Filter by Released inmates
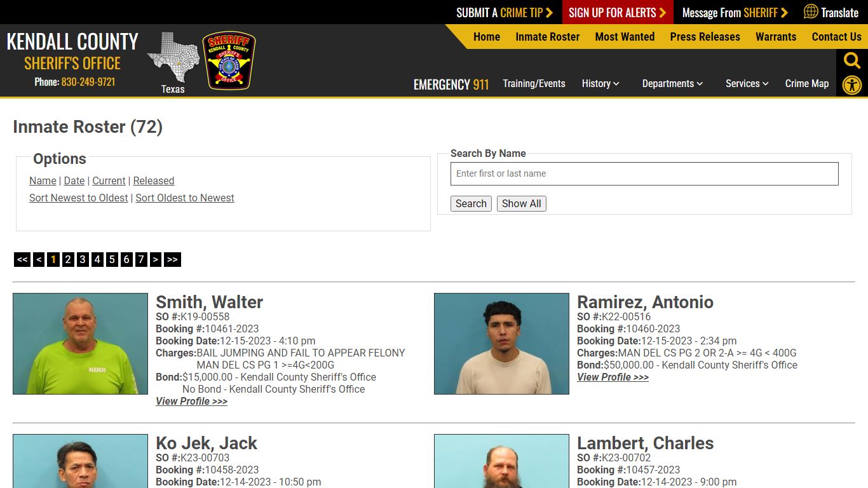Image resolution: width=868 pixels, height=488 pixels. (153, 180)
